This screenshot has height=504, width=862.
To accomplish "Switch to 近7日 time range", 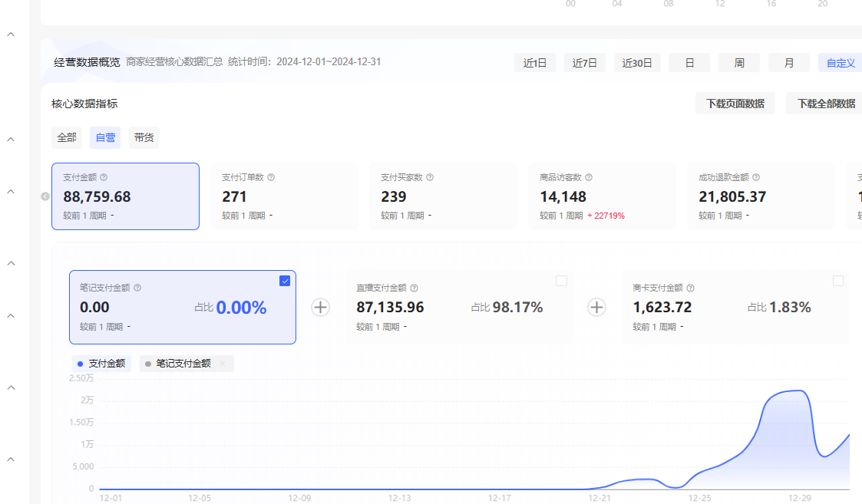I will pos(584,63).
